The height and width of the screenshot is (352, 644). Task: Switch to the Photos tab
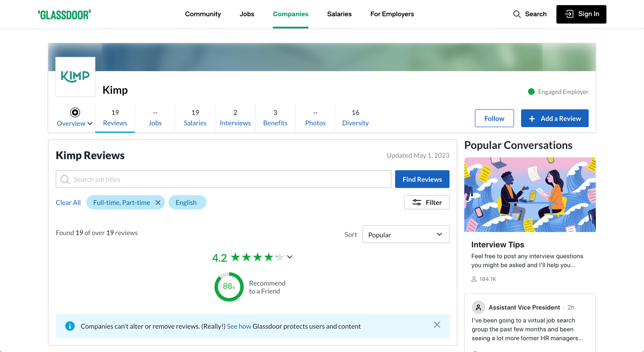315,118
